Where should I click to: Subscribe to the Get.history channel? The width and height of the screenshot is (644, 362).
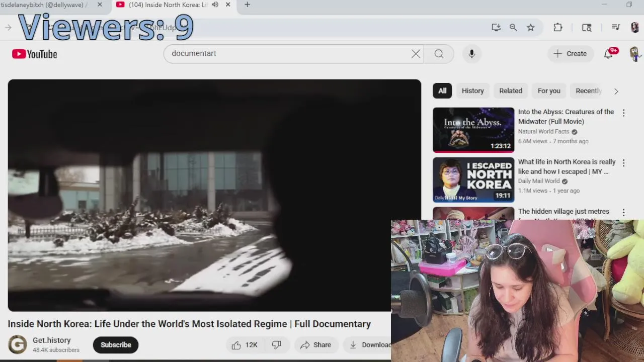[x=116, y=345]
